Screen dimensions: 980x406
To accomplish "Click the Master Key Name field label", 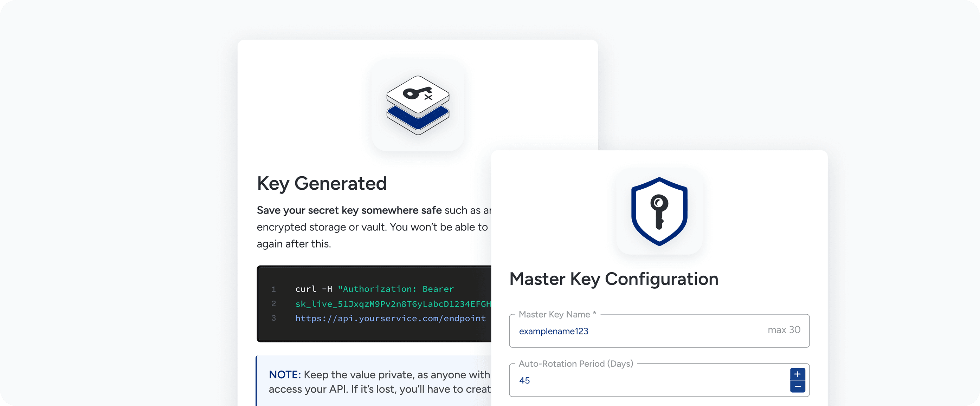I will pyautogui.click(x=557, y=314).
